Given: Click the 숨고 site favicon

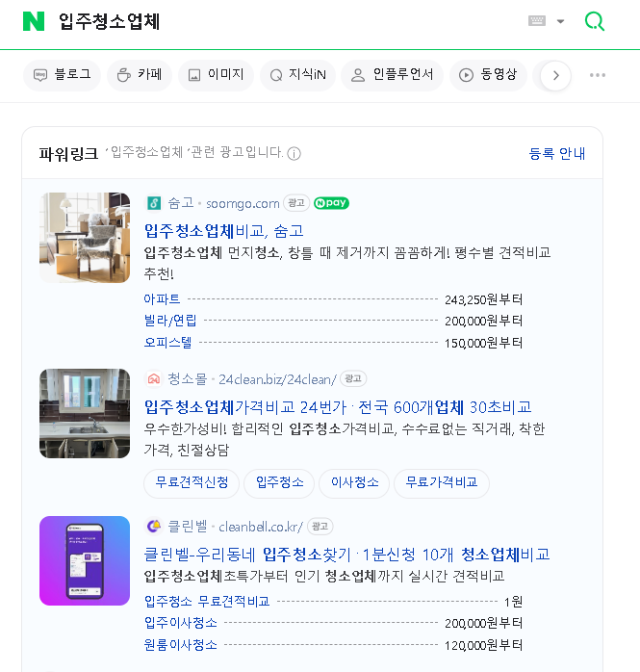Looking at the screenshot, I should click(x=154, y=203).
